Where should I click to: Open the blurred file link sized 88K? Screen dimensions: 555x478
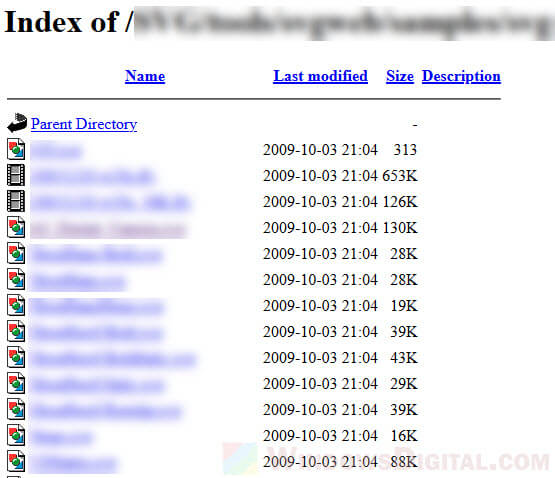74,463
